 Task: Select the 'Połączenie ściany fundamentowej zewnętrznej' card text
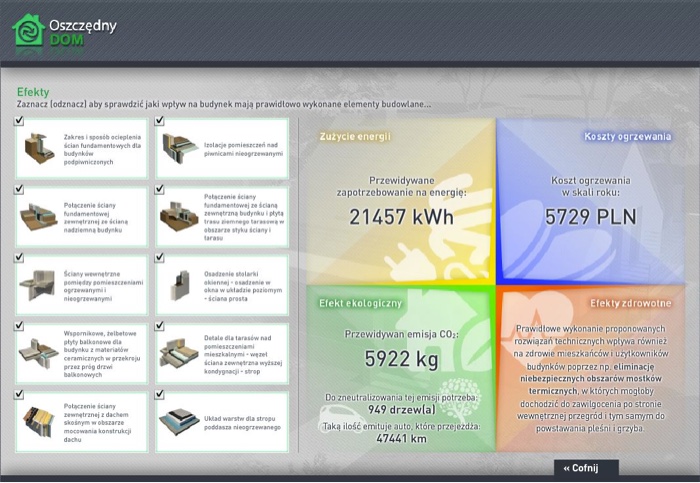[96, 217]
